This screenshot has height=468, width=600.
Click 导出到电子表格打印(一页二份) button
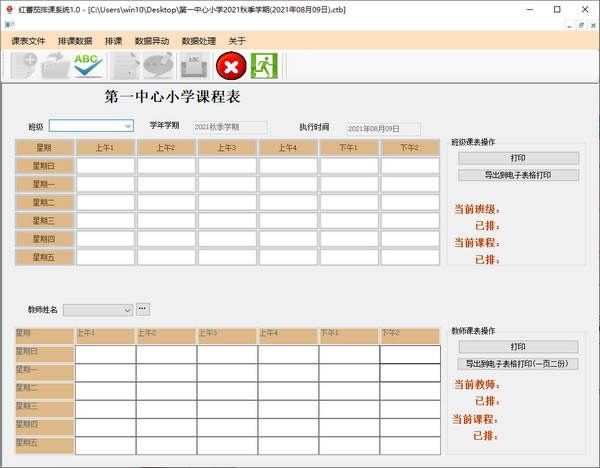click(x=518, y=364)
